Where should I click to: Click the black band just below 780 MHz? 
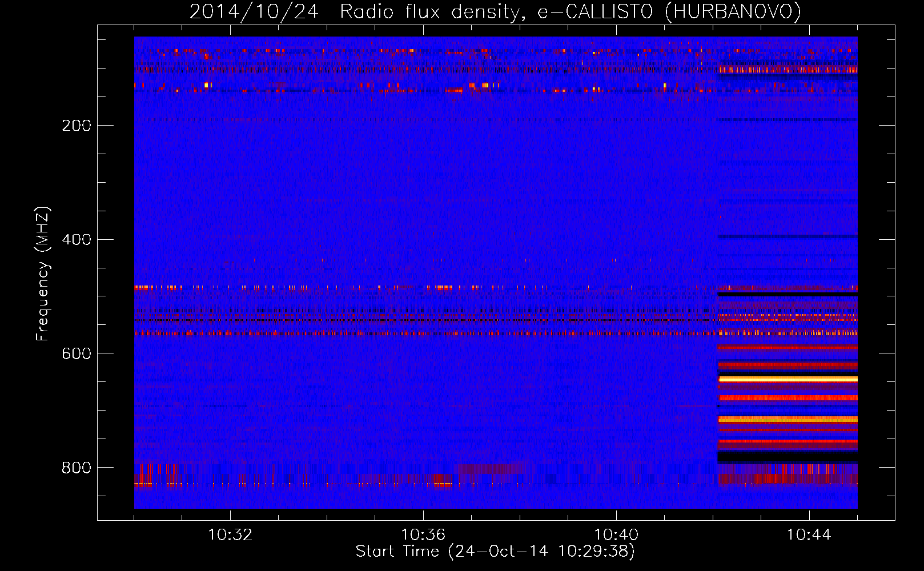point(788,457)
